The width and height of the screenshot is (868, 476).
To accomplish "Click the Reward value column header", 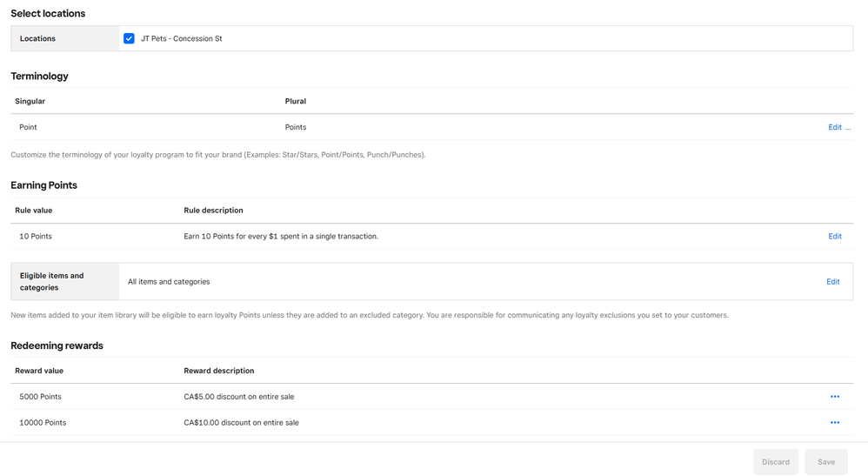I will pos(39,370).
